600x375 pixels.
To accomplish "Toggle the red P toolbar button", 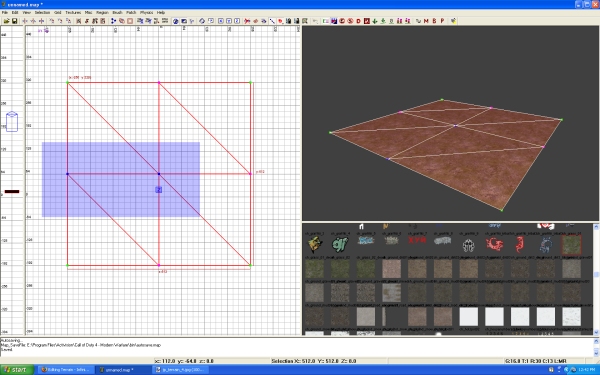I will [442, 21].
